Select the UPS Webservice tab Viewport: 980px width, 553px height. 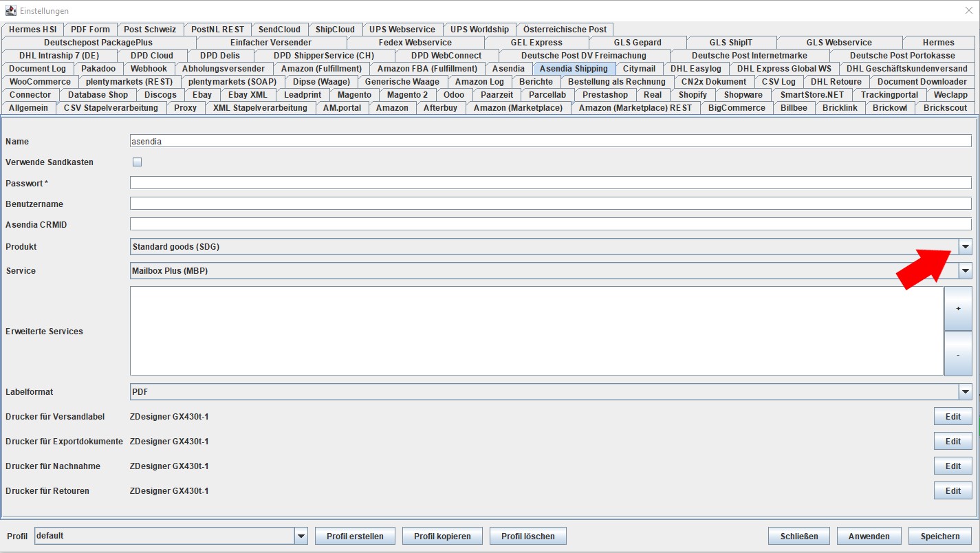click(402, 30)
